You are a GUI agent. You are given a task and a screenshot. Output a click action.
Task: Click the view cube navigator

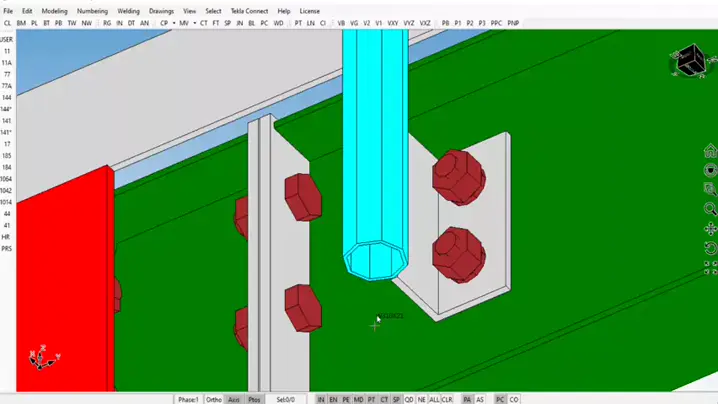689,61
